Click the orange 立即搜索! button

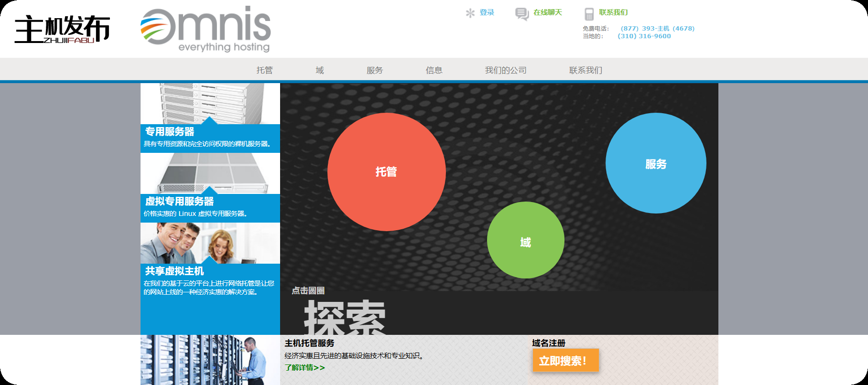[565, 361]
